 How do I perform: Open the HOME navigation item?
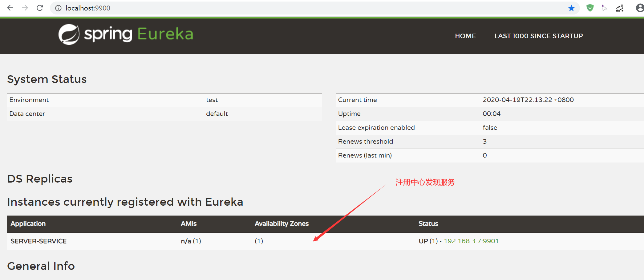coord(465,36)
